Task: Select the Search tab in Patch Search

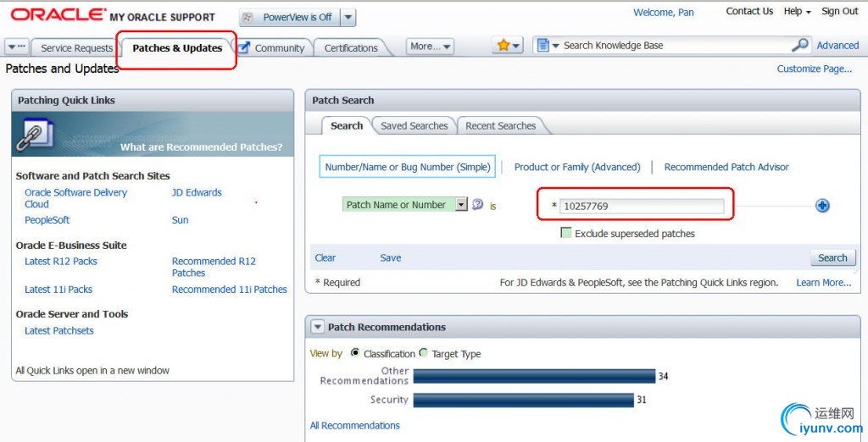Action: pyautogui.click(x=347, y=125)
